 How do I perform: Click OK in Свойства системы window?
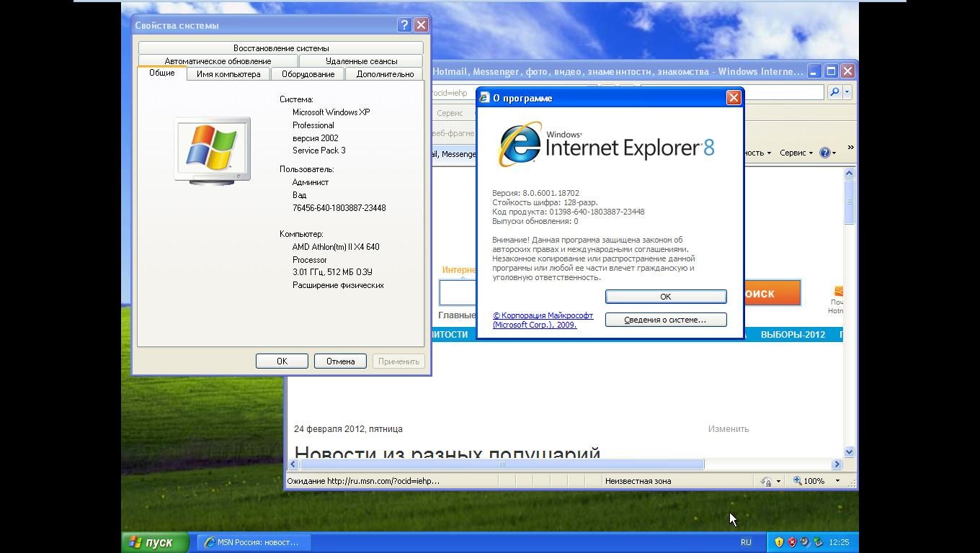(x=282, y=361)
